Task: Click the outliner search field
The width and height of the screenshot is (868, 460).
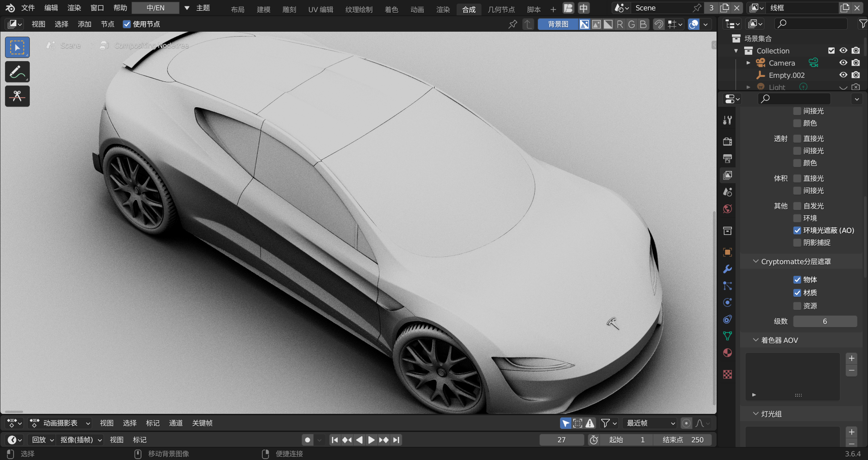Action: [811, 24]
